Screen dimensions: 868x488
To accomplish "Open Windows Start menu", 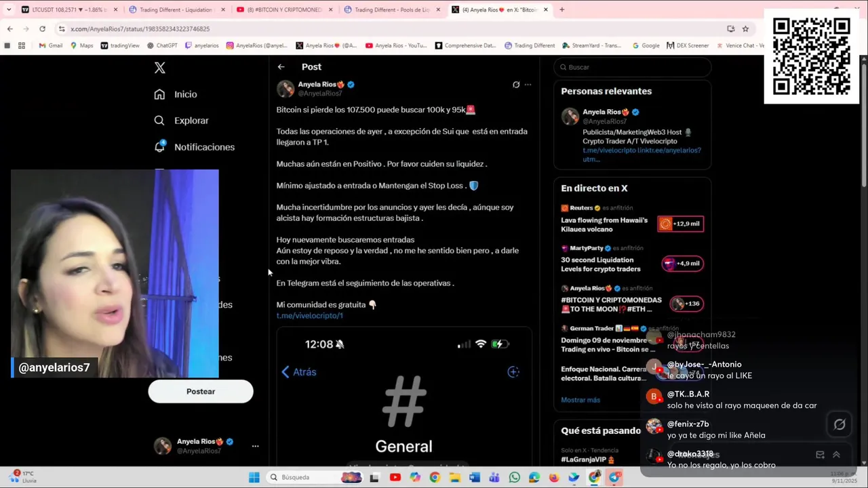I will coord(254,477).
